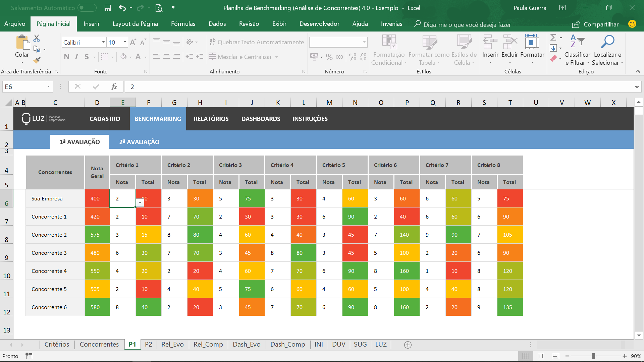Switch to the Inserir ribbon tab
This screenshot has width=644, height=362.
92,24
